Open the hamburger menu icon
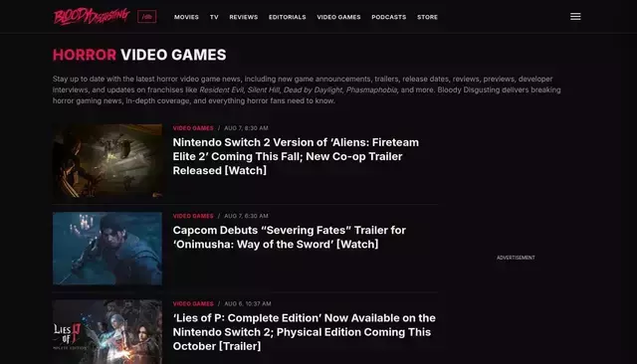Screen dimensions: 637x364 [x=575, y=17]
